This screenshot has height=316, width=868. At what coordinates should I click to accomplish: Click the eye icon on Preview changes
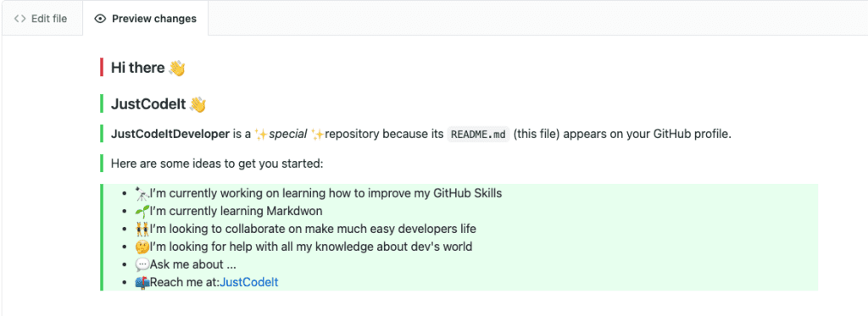pyautogui.click(x=100, y=19)
